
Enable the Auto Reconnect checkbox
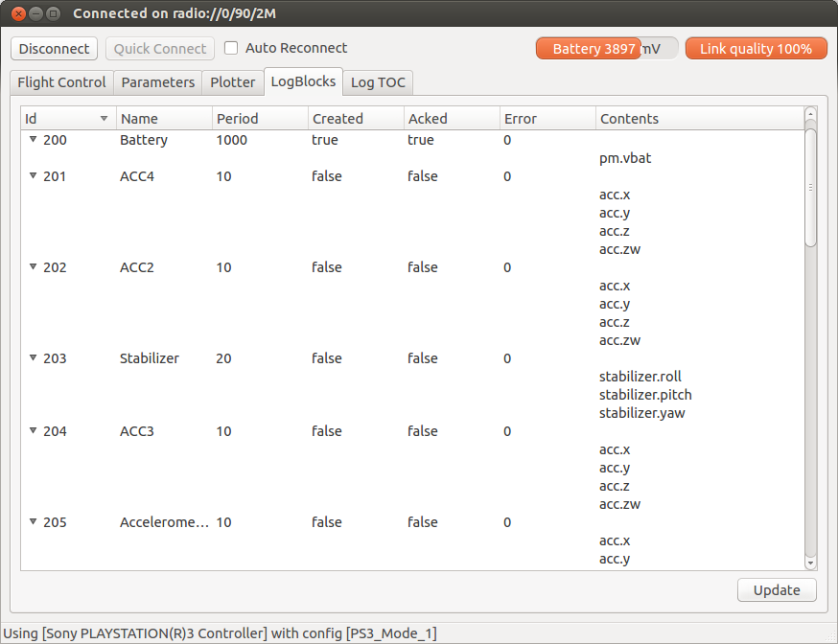coord(231,48)
